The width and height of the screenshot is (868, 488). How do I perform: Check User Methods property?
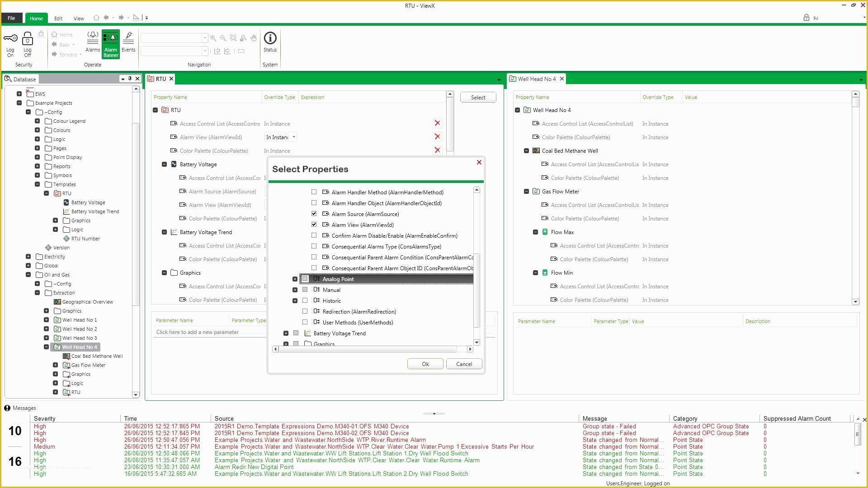305,322
